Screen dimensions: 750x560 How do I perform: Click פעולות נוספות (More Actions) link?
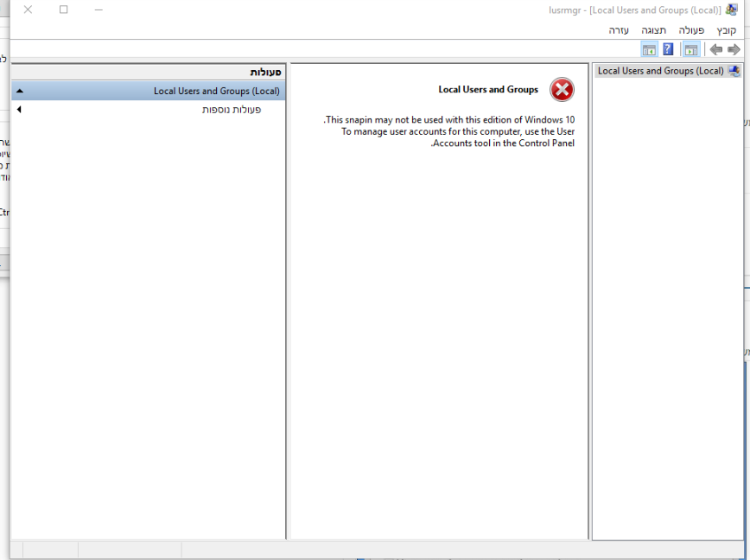tap(232, 110)
